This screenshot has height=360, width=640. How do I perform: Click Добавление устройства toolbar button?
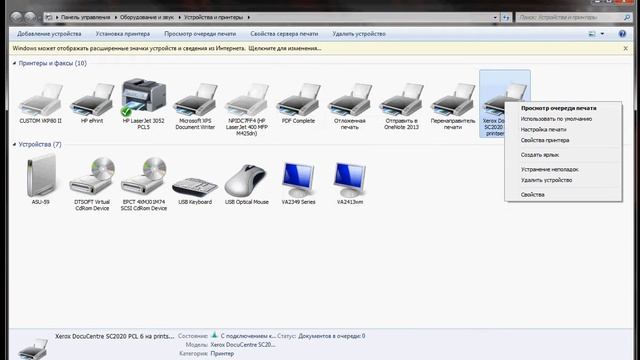49,34
